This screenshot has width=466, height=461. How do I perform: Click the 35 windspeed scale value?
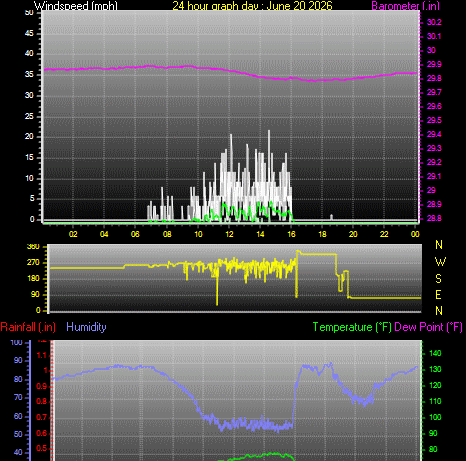(29, 74)
